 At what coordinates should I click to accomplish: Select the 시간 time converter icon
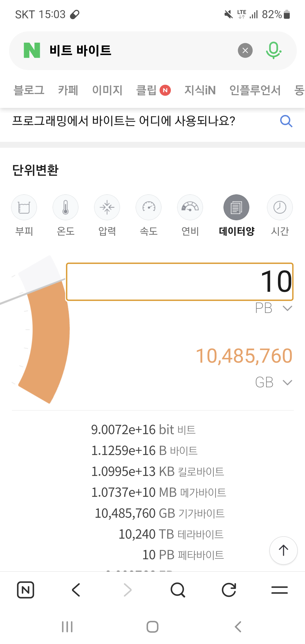pyautogui.click(x=280, y=208)
